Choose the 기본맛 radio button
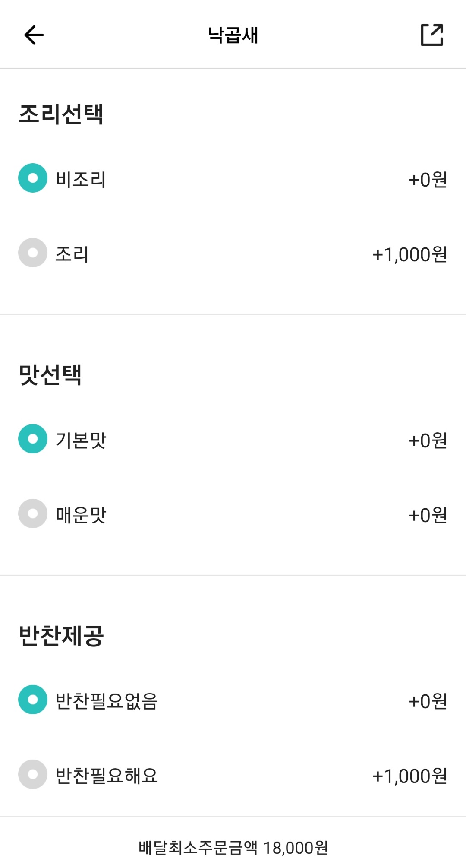 (x=33, y=439)
